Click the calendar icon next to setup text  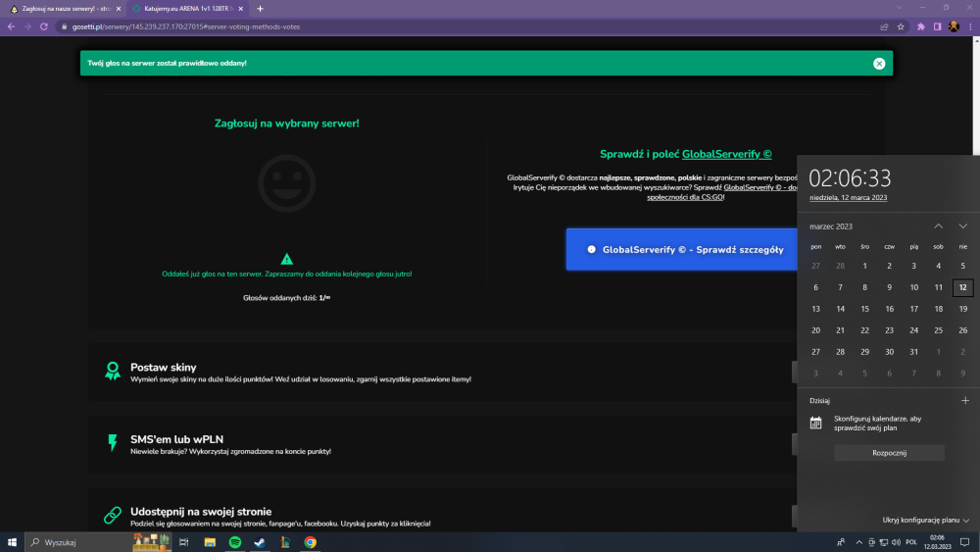point(815,424)
